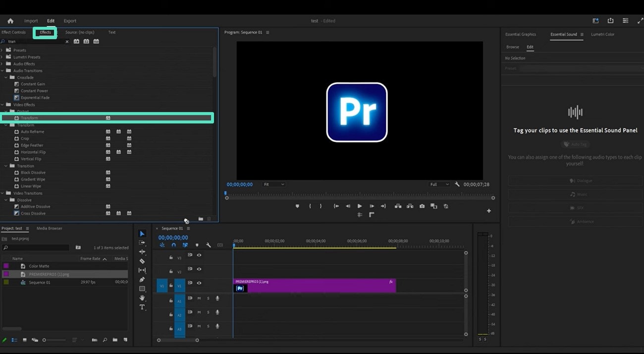
Task: Expand the Audio Effects folder
Action: [x=2, y=64]
